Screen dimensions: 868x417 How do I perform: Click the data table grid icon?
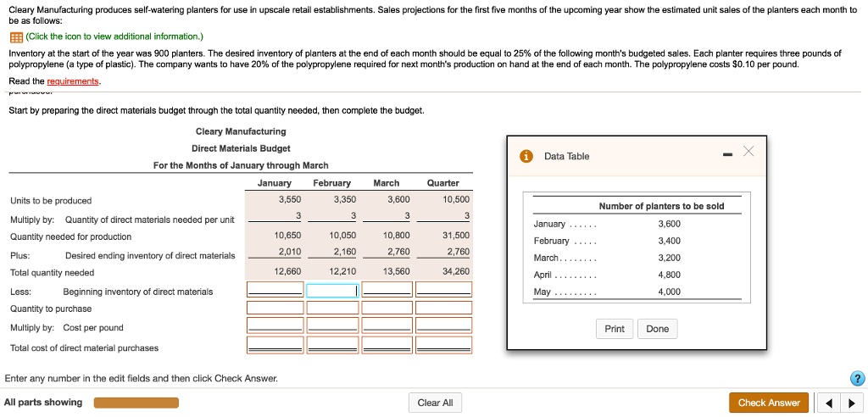click(x=15, y=36)
